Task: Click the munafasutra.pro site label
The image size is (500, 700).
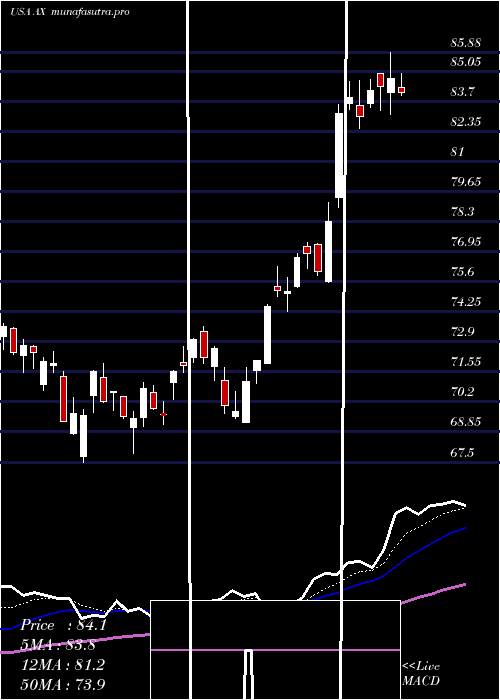Action: coord(91,12)
